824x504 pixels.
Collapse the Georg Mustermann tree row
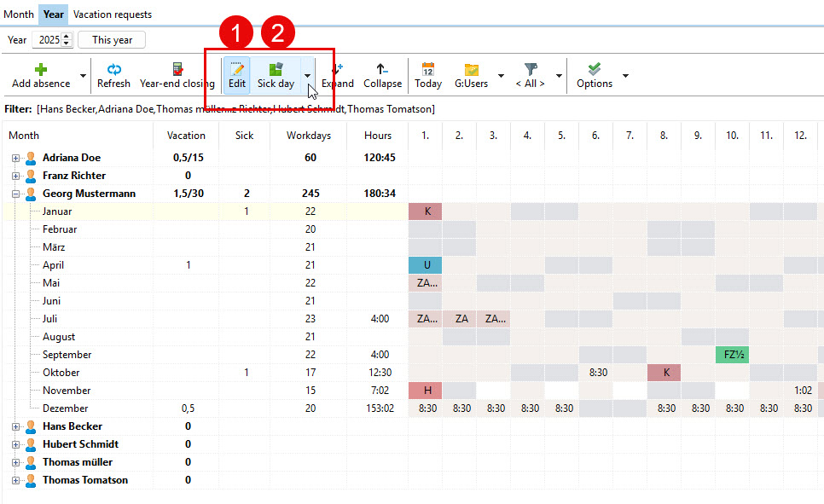point(16,194)
